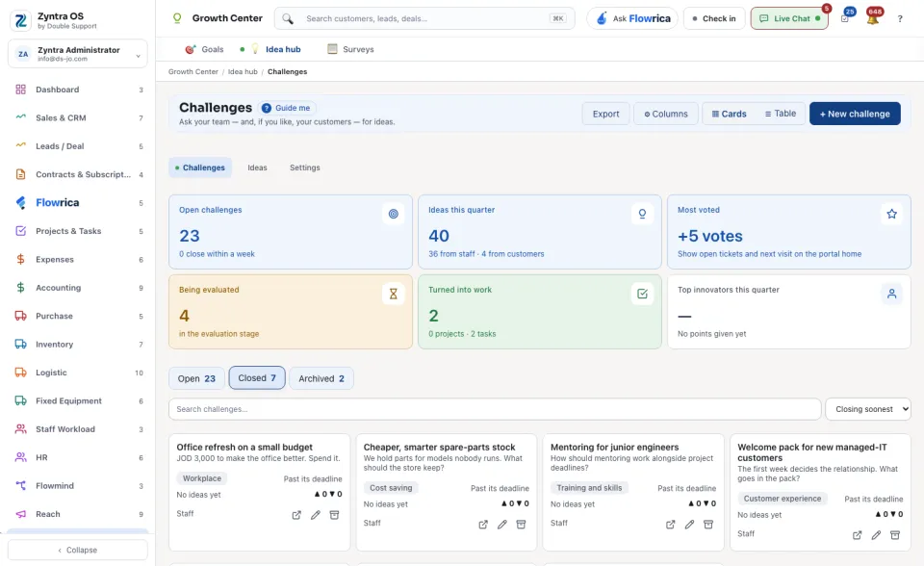This screenshot has height=566, width=924.
Task: Focus the Search challenges field
Action: (495, 409)
